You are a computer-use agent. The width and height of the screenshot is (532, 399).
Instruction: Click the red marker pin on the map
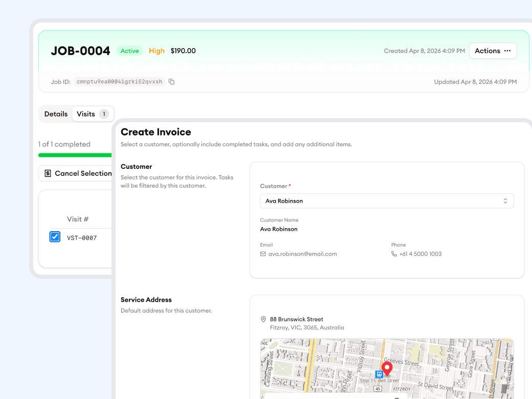(387, 367)
